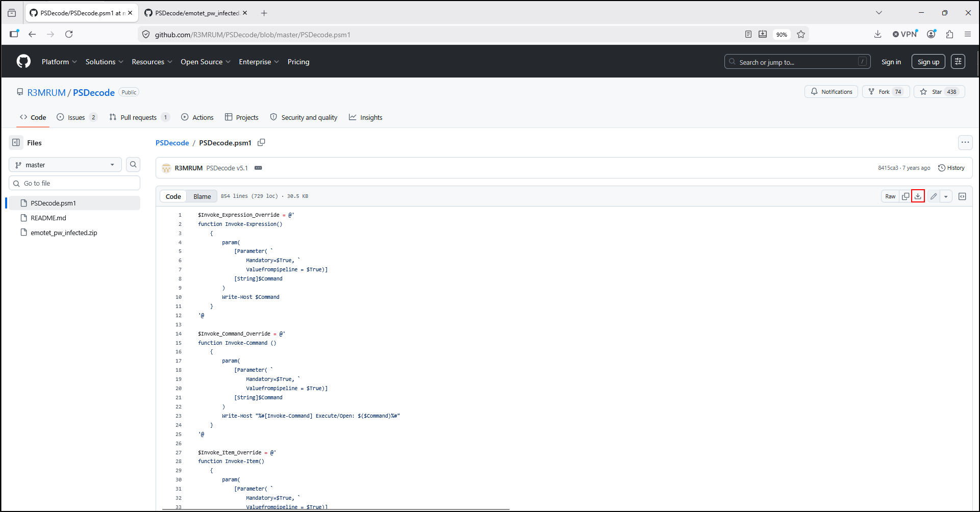Screen dimensions: 980x512
Task: Open the Extensions puzzle icon
Action: [x=949, y=34]
